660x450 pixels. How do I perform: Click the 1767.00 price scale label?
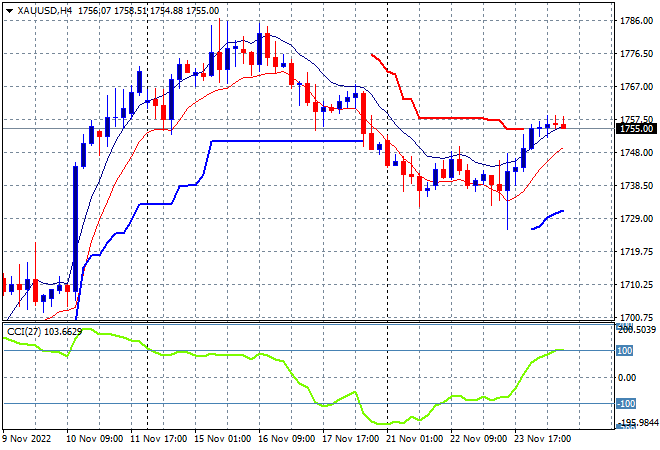click(636, 87)
